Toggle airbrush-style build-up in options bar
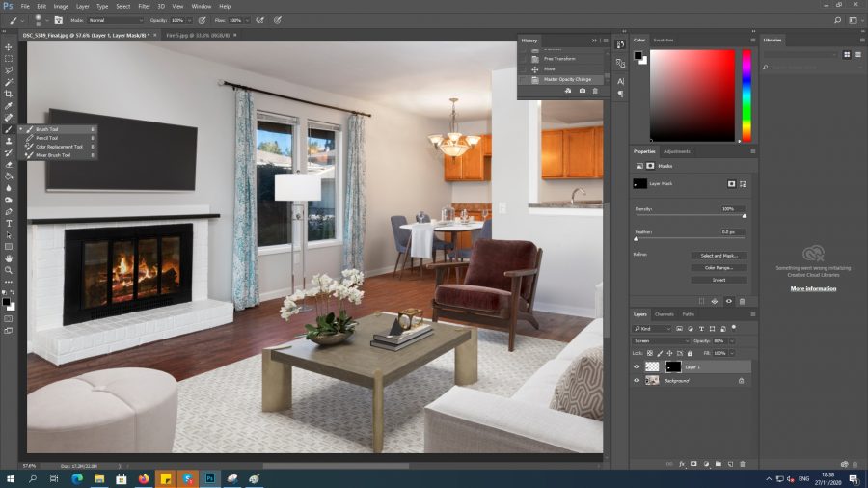 point(259,20)
